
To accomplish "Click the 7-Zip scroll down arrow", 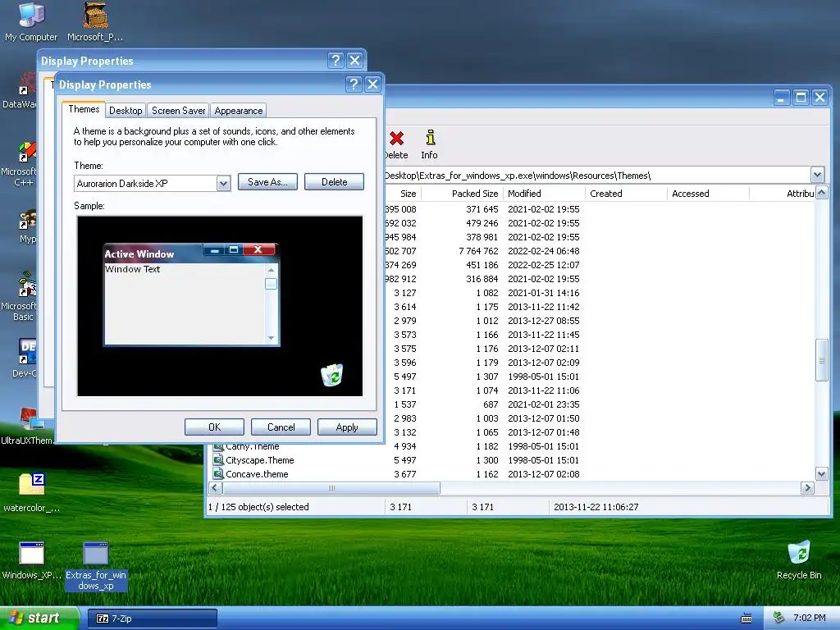I will (821, 473).
